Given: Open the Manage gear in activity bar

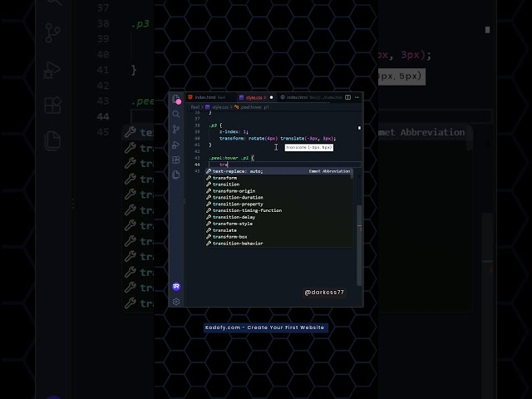Looking at the screenshot, I should click(x=175, y=301).
